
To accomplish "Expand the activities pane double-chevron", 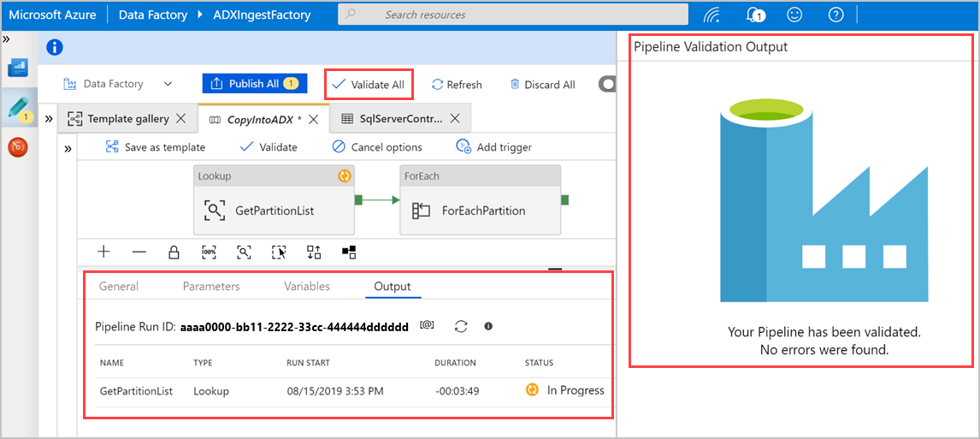I will pyautogui.click(x=68, y=149).
